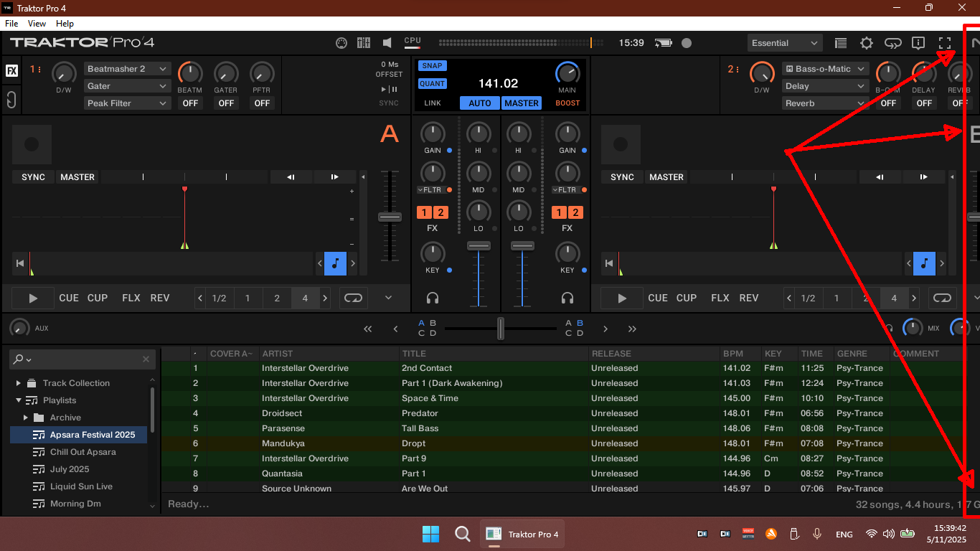This screenshot has height=551, width=980.
Task: Click the MIDI controller indicator in the header
Action: pos(341,43)
